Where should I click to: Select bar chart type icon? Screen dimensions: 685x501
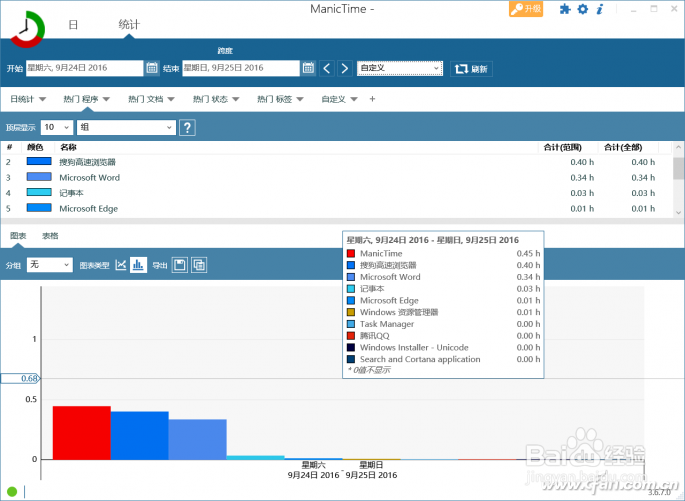tap(138, 265)
